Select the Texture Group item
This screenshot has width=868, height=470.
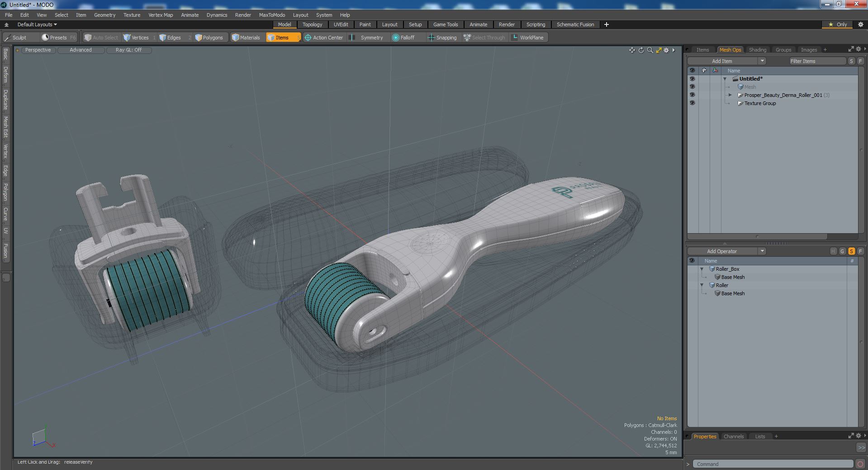click(760, 103)
